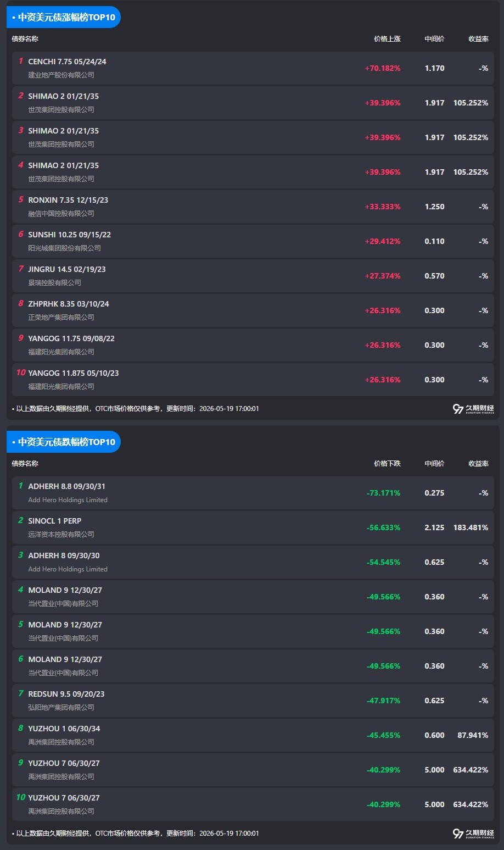Click the 久期财经 logo under the losers list
Screen dimensions: 504x850
[x=473, y=834]
